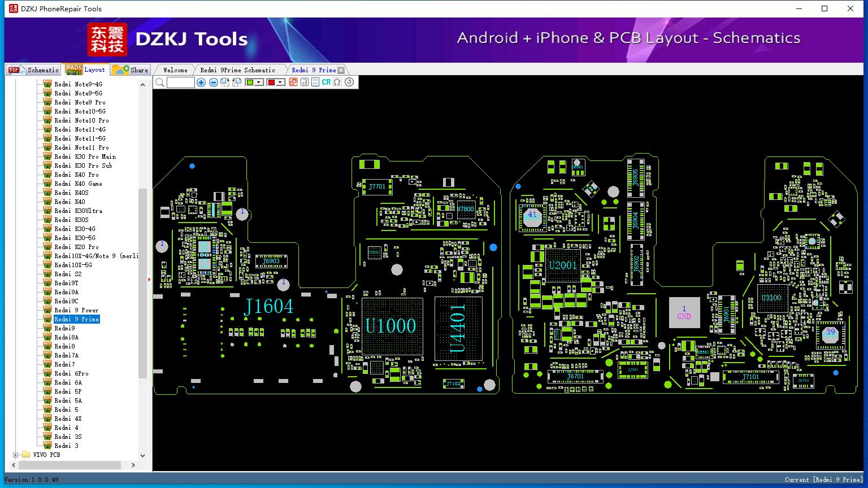Select the Redmi 9 Prime layout tab
The image size is (868, 488).
pyautogui.click(x=314, y=70)
